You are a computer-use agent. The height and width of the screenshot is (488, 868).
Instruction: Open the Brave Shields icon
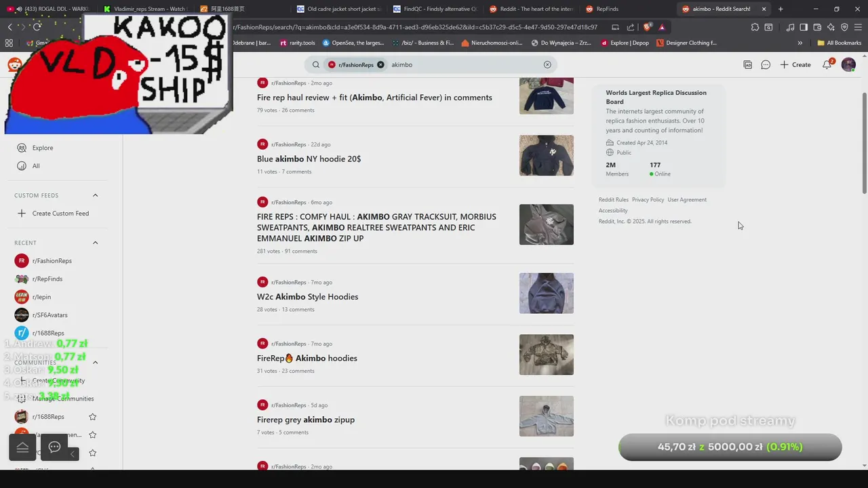[x=647, y=27]
